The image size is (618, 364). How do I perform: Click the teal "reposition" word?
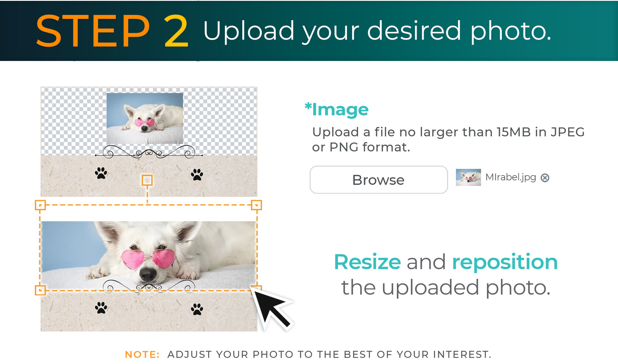point(505,263)
